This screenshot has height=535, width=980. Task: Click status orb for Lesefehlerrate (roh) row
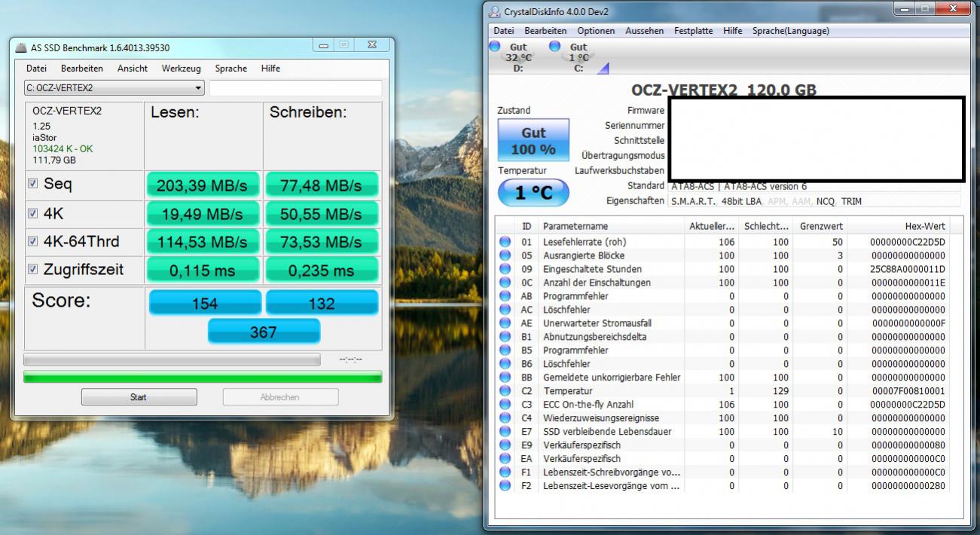click(x=505, y=242)
